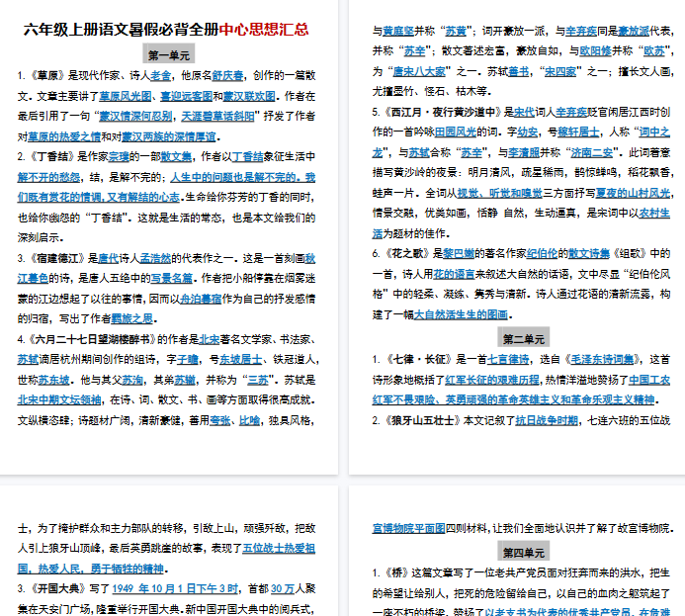The height and width of the screenshot is (616, 685).
Task: Click the underlined country 黎巴嫩
Action: pyautogui.click(x=459, y=254)
